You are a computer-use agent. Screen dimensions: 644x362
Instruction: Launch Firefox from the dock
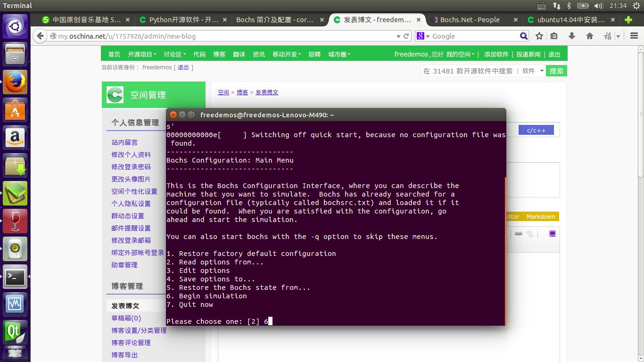point(15,82)
